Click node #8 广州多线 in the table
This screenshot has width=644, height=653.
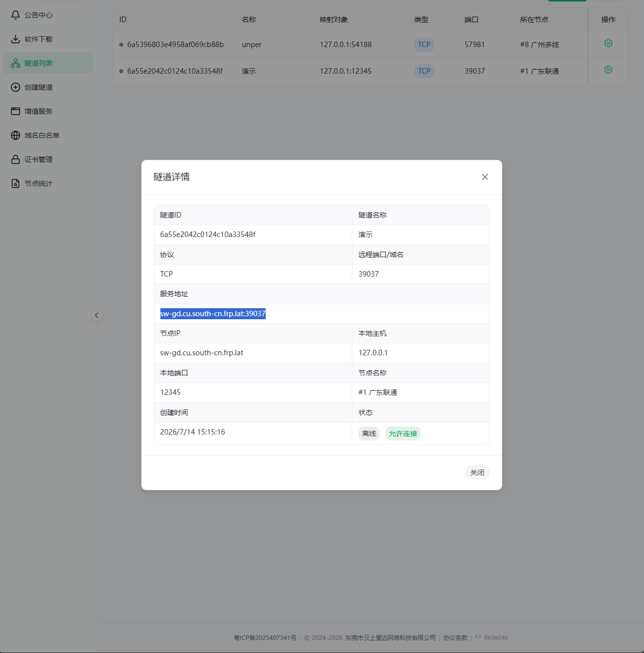pos(540,45)
